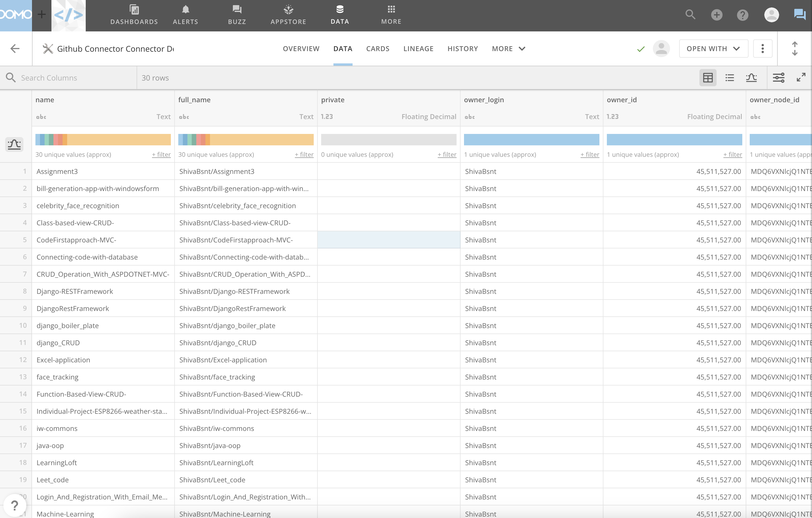
Task: Expand the MORE tab dropdown
Action: click(x=508, y=49)
